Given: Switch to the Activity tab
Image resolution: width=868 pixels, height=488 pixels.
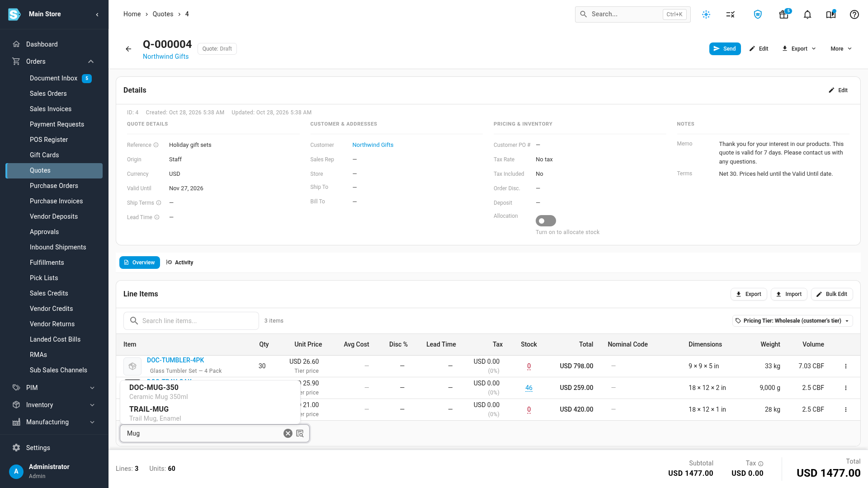Looking at the screenshot, I should (180, 263).
